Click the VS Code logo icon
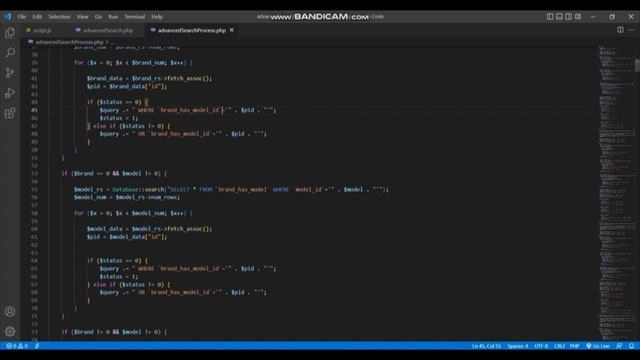Screen dimensions: 640x360 [8, 17]
